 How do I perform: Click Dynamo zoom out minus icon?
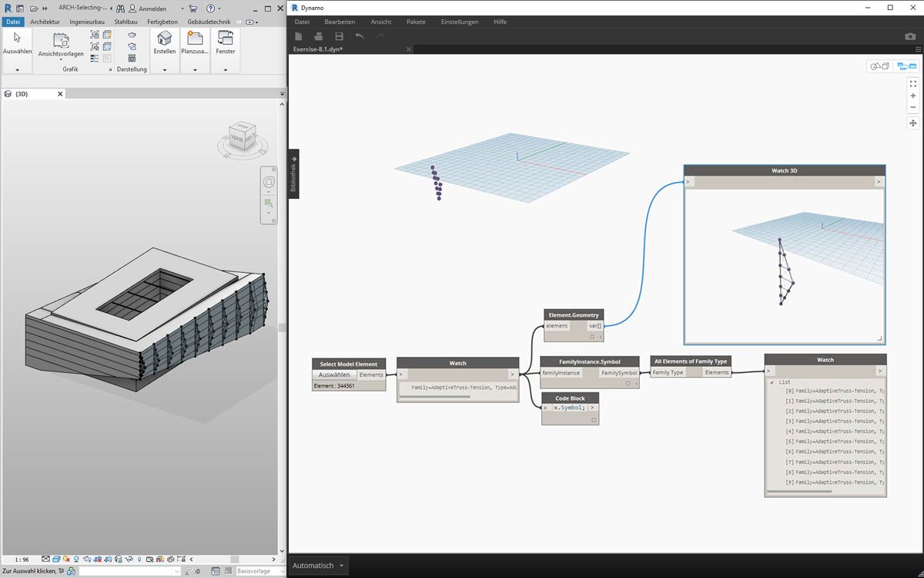913,107
